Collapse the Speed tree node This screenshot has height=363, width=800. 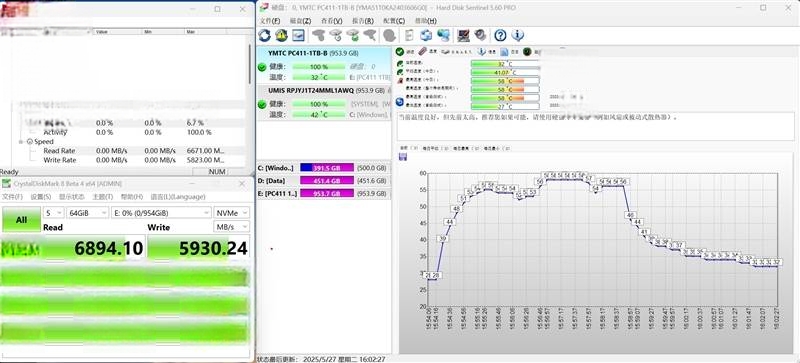(21, 141)
